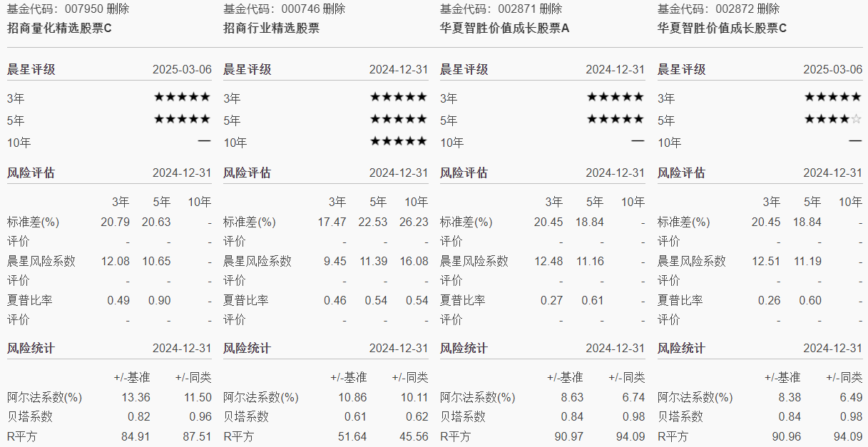This screenshot has width=868, height=447.
Task: Click the 晨星风险系数 value 12.51
Action: tap(766, 262)
